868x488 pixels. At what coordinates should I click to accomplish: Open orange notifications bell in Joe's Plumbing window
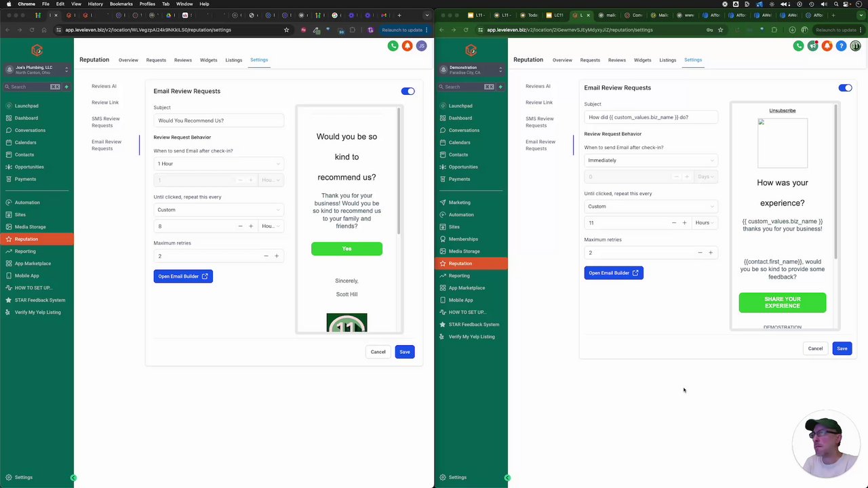click(408, 46)
